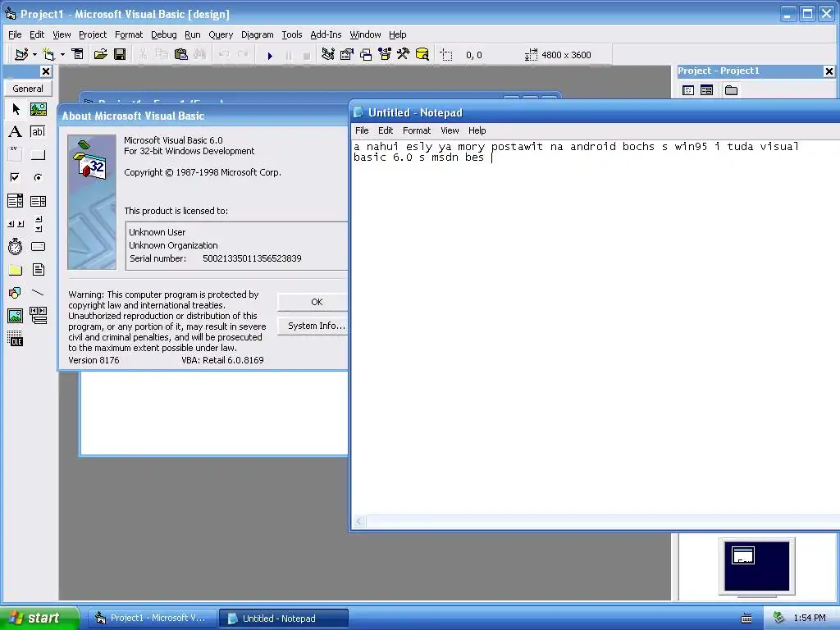
Task: Select the Shape control tool
Action: click(x=16, y=293)
